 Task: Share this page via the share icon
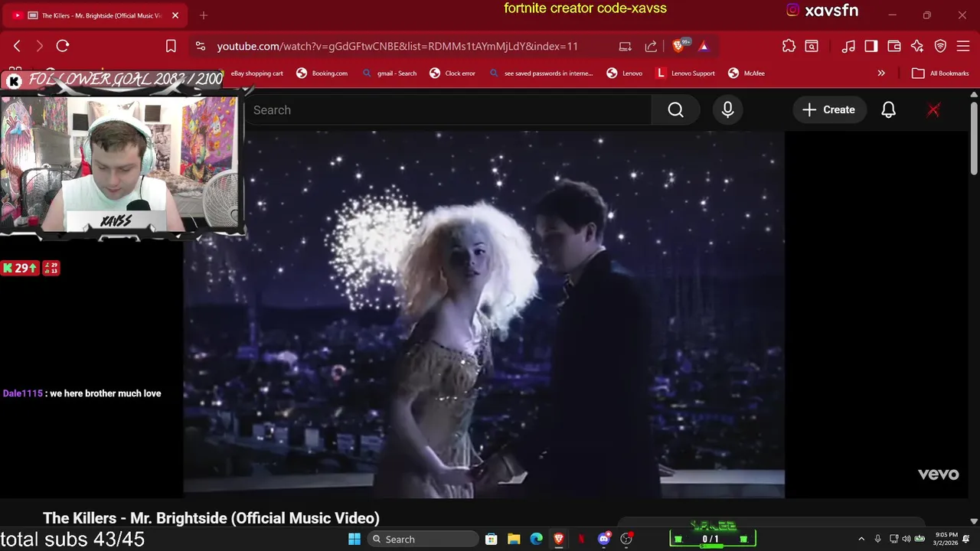pos(651,46)
